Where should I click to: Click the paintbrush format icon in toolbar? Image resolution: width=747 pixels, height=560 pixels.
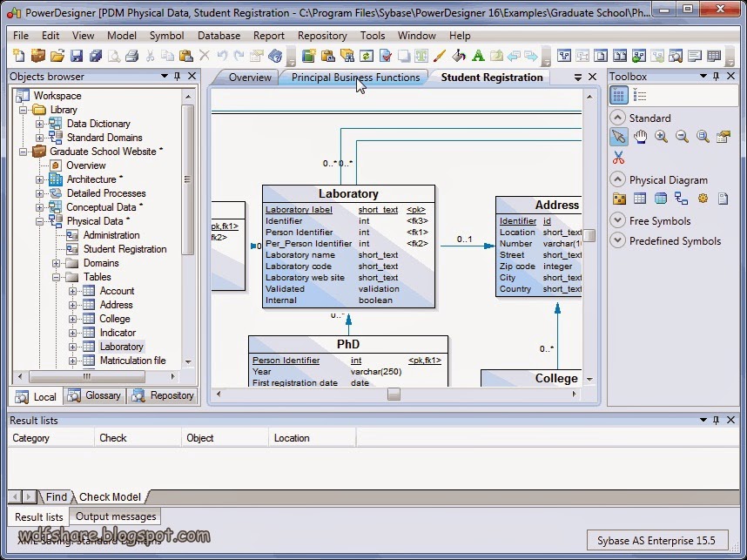[440, 56]
